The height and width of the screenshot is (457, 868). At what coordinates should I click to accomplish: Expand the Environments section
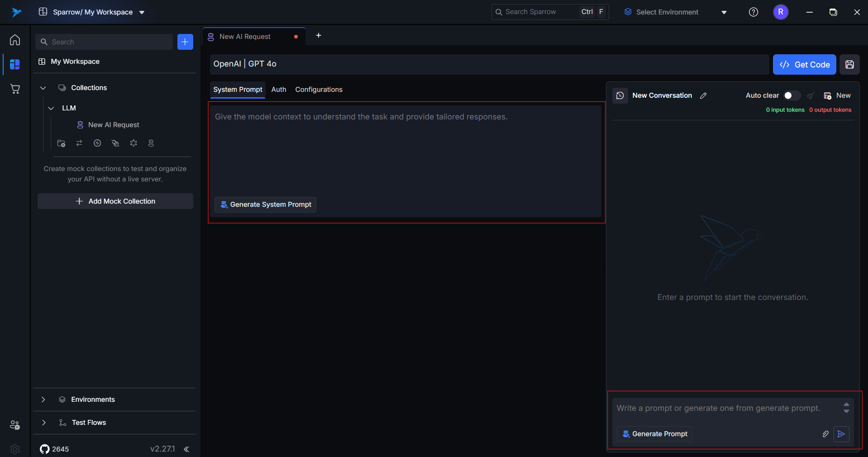(x=43, y=400)
